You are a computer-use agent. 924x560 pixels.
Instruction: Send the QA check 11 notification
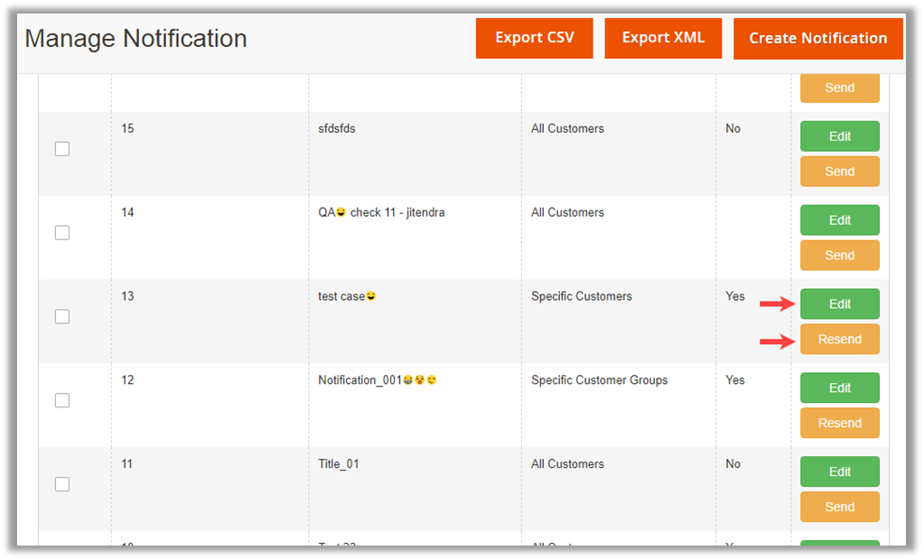coord(839,256)
